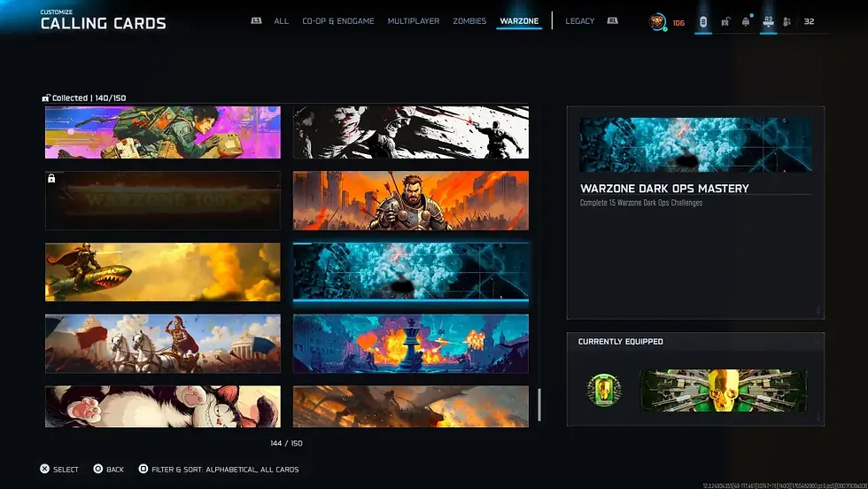Click the R1 next tab bumper icon
Image resolution: width=868 pixels, height=489 pixels.
612,20
